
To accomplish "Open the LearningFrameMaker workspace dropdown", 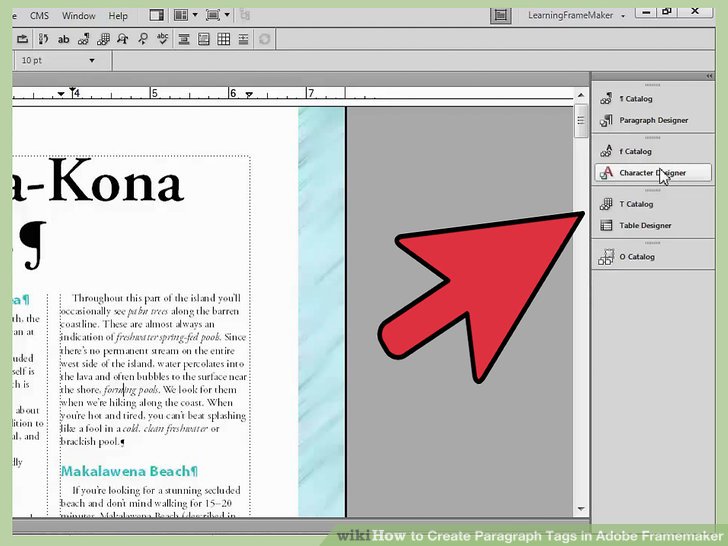I will 622,16.
